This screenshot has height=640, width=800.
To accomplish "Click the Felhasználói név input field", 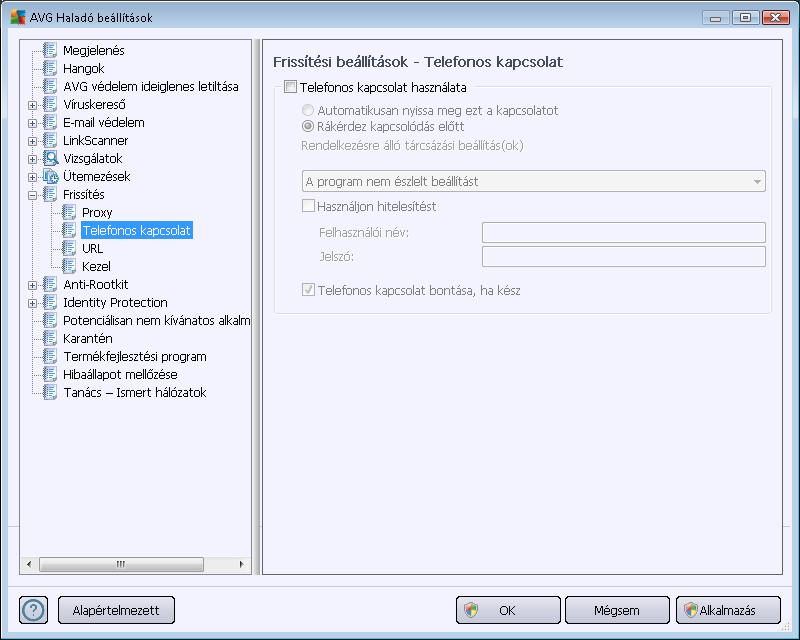I will (623, 232).
